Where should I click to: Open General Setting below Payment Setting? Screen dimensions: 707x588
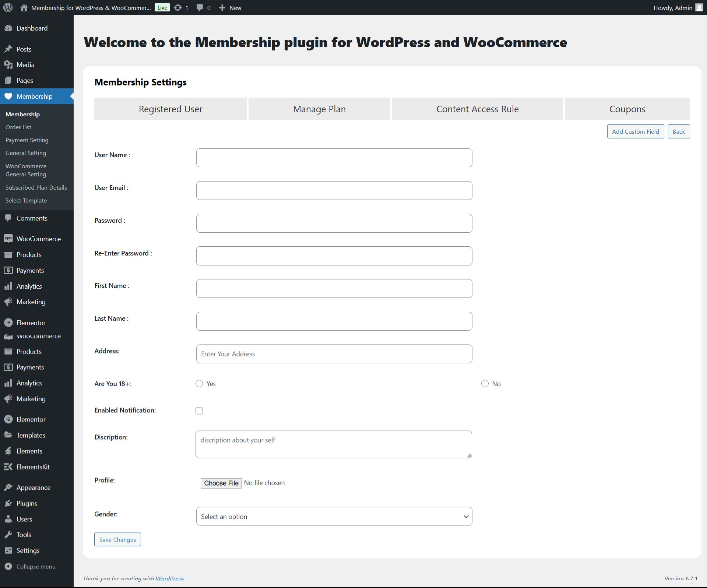click(x=26, y=153)
